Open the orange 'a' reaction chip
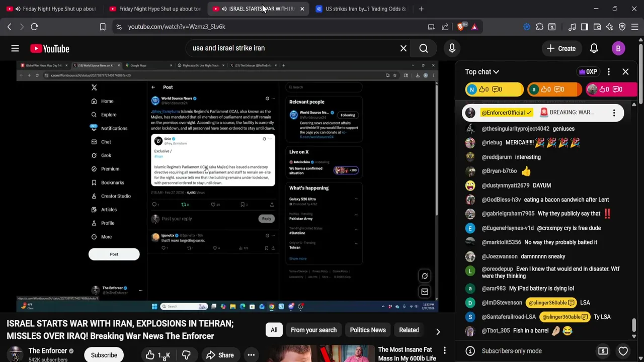This screenshot has width=644, height=362. (x=554, y=89)
